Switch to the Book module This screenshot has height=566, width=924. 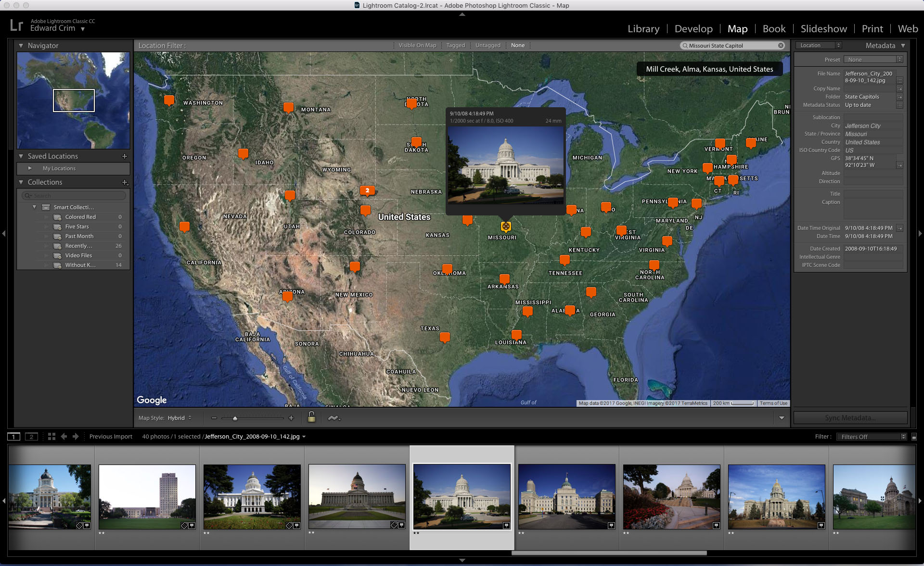coord(774,29)
